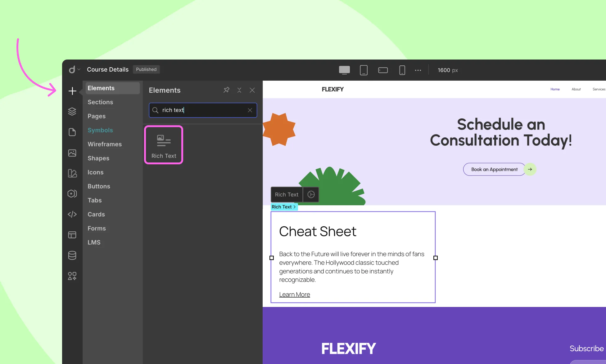The height and width of the screenshot is (364, 606).
Task: Select the Tabs category
Action: tap(95, 200)
